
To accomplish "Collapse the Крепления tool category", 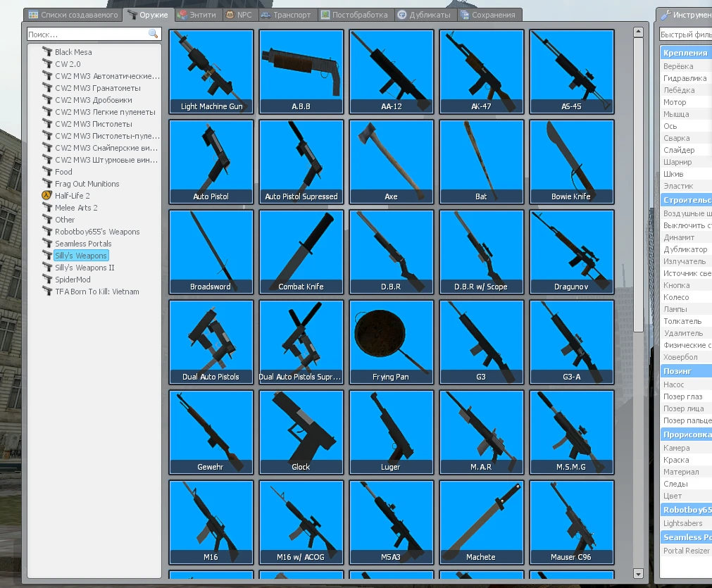I will [685, 53].
